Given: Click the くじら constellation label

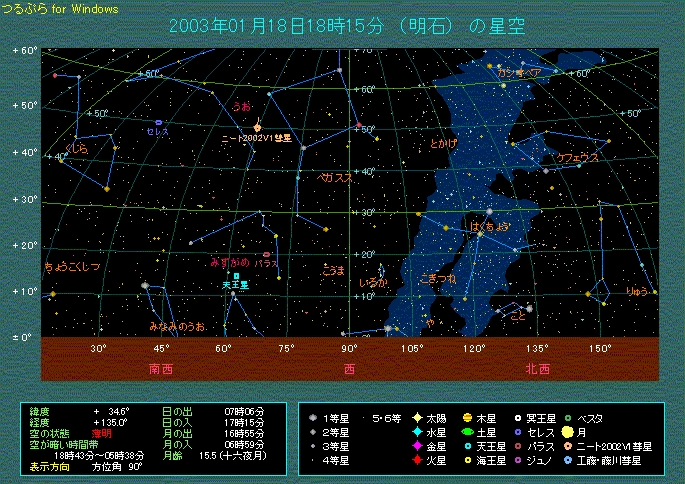Looking at the screenshot, I should click(76, 148).
